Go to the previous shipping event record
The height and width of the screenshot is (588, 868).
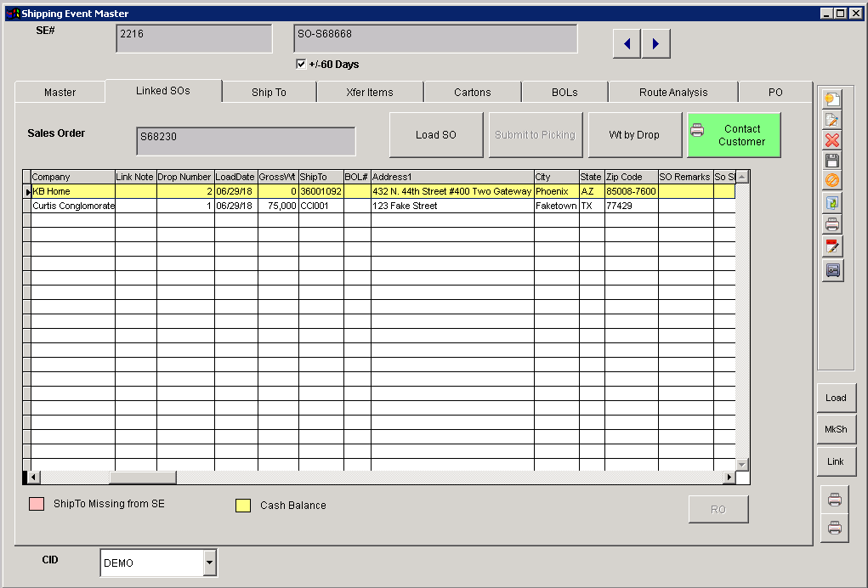click(x=627, y=43)
